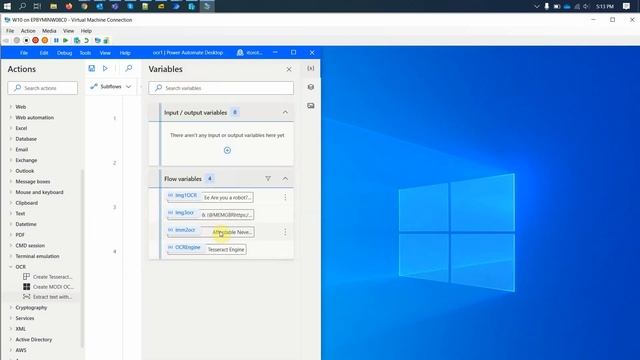Click the Save flow icon in designer toolbar
Viewport: 640px width, 360px height.
(x=91, y=69)
